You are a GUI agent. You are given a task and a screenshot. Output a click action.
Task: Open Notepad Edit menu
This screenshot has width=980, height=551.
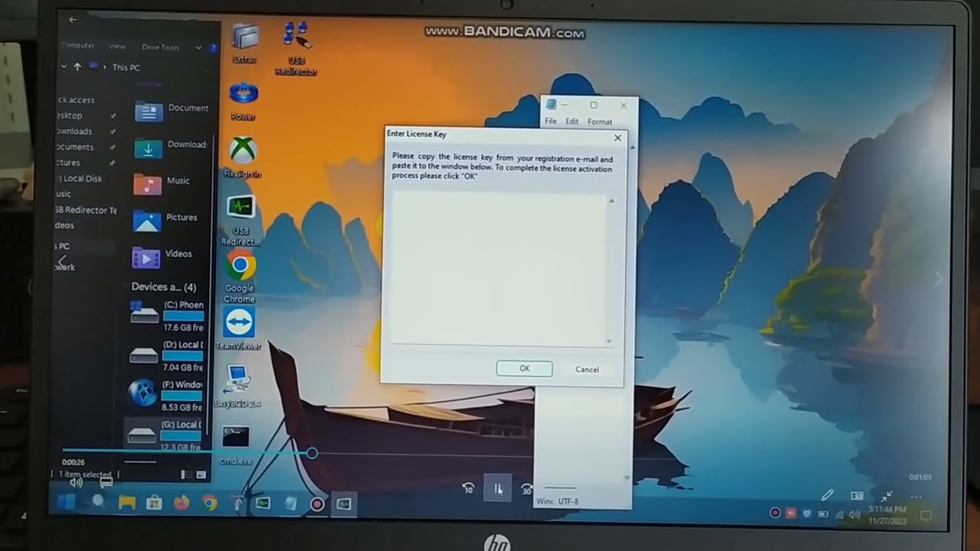tap(572, 122)
